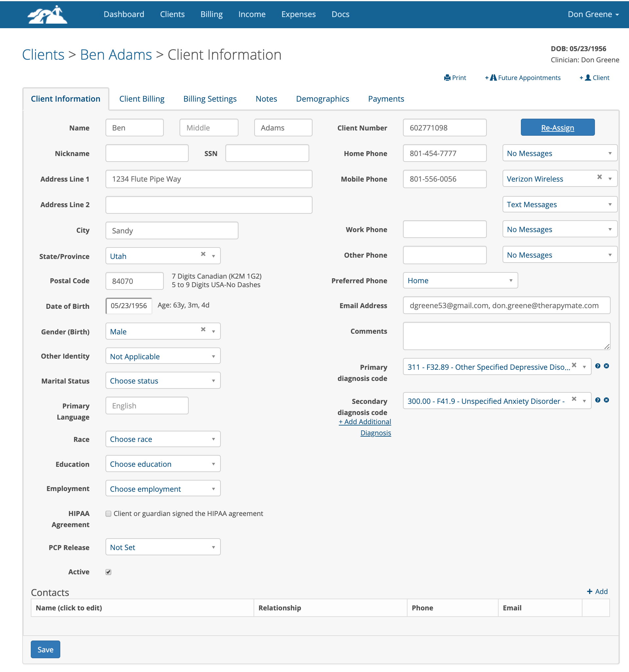The height and width of the screenshot is (672, 629).
Task: Open the Don Greene account dropdown
Action: [593, 14]
